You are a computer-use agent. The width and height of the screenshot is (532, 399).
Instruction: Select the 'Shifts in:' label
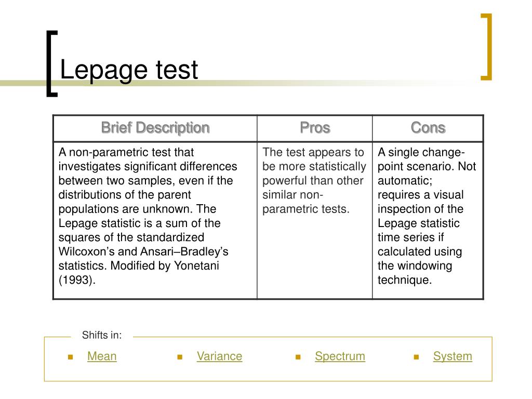pos(102,335)
